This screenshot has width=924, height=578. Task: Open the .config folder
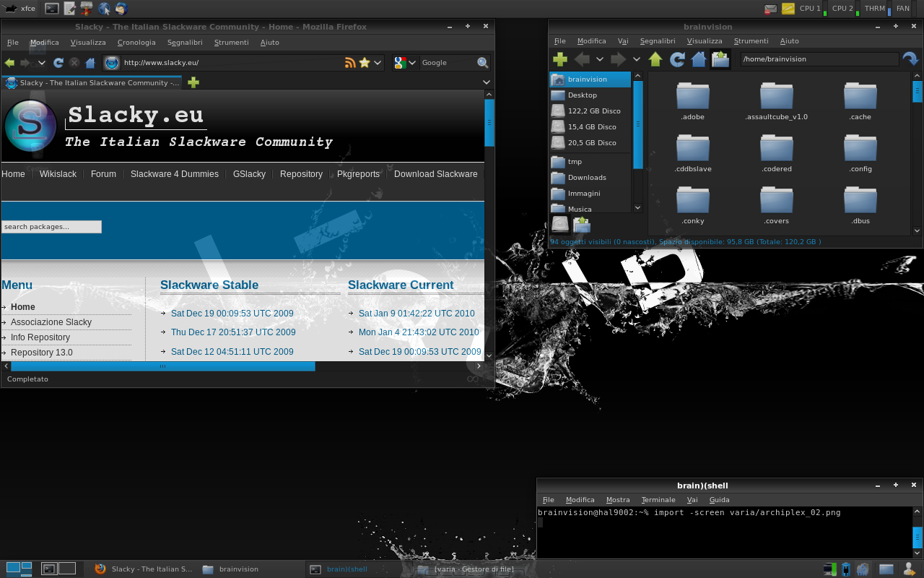[x=860, y=154]
